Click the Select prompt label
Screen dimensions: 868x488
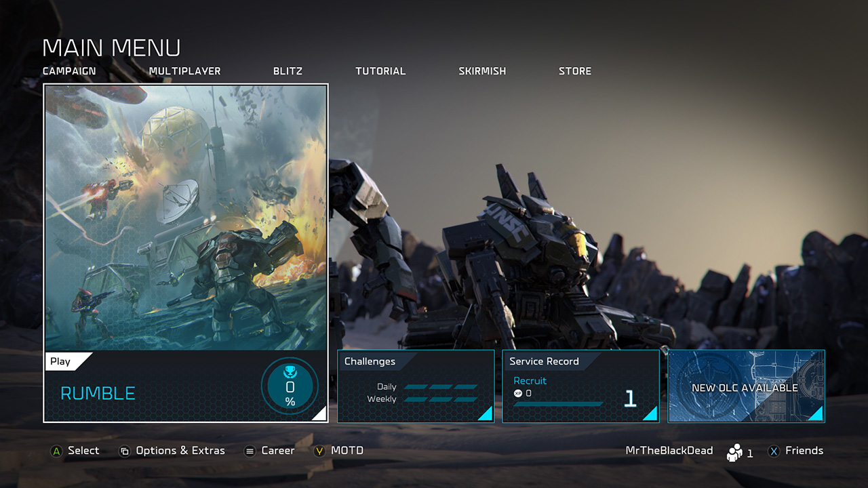tap(83, 451)
